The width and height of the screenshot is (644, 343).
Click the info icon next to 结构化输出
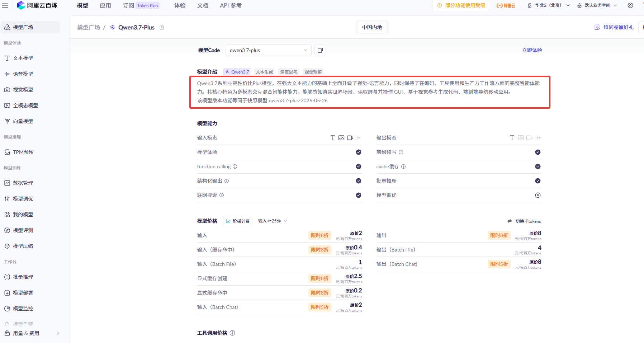click(x=227, y=181)
